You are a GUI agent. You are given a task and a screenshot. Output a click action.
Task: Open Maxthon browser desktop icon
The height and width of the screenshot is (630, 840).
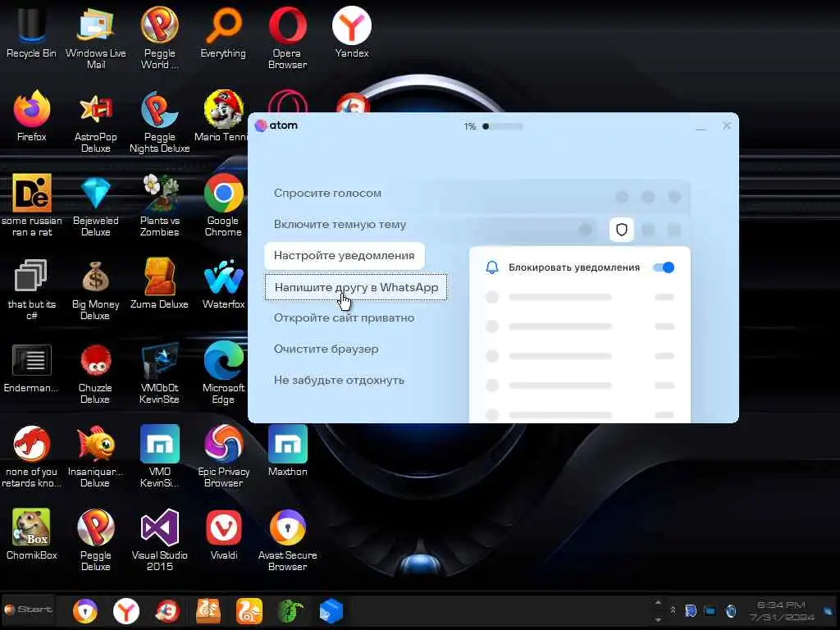(x=288, y=450)
